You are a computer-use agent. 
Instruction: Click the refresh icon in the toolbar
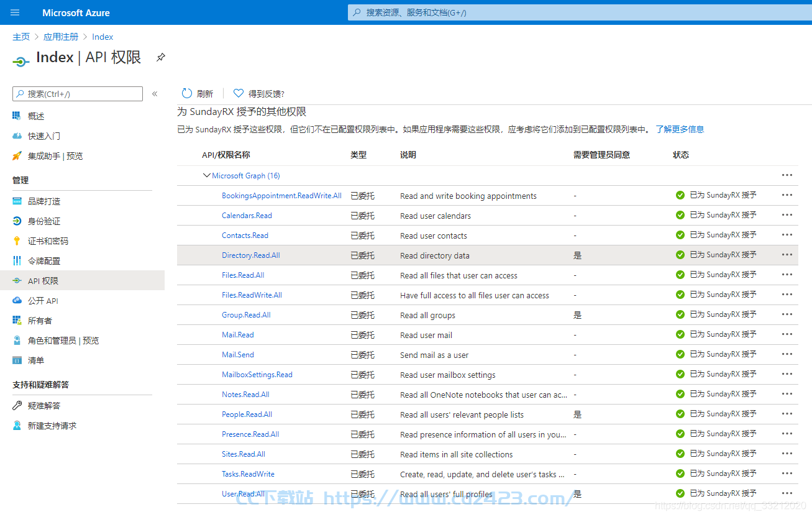(187, 93)
